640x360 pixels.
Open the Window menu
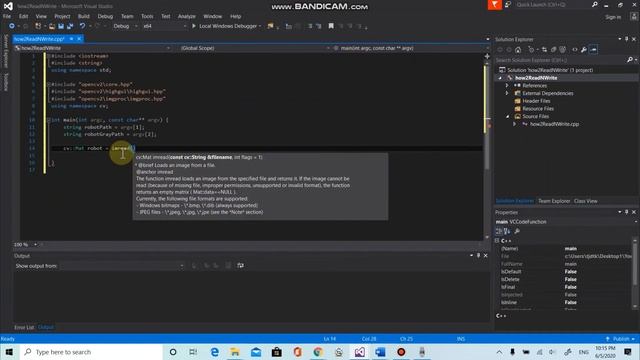click(212, 16)
